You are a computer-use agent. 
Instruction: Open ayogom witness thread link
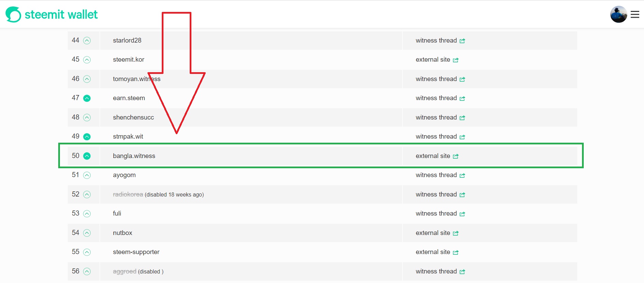click(440, 175)
